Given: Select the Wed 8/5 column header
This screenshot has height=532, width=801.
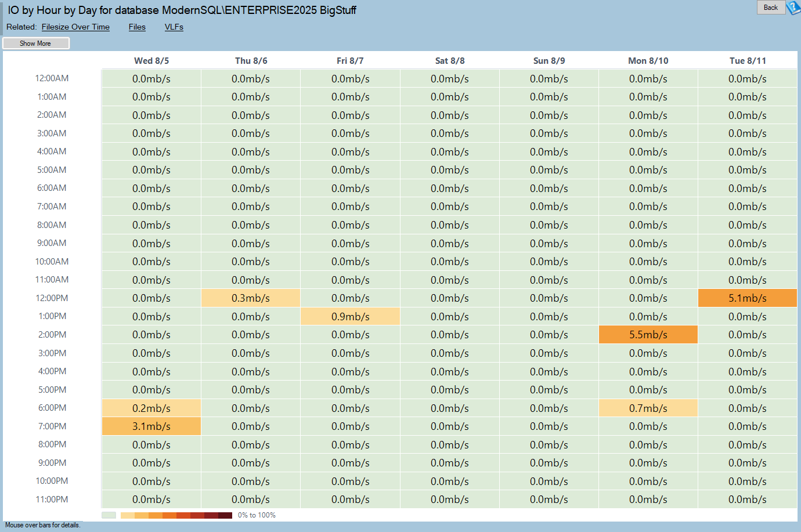Looking at the screenshot, I should point(151,60).
